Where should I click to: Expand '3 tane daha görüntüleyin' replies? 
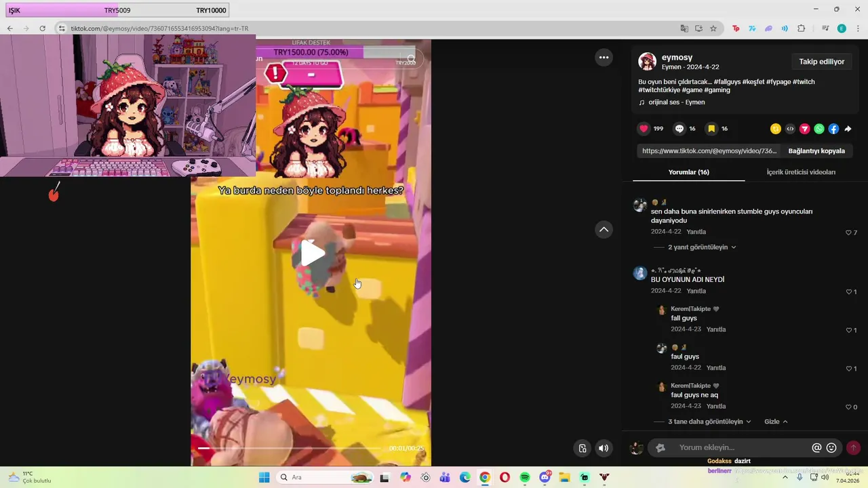(x=709, y=422)
